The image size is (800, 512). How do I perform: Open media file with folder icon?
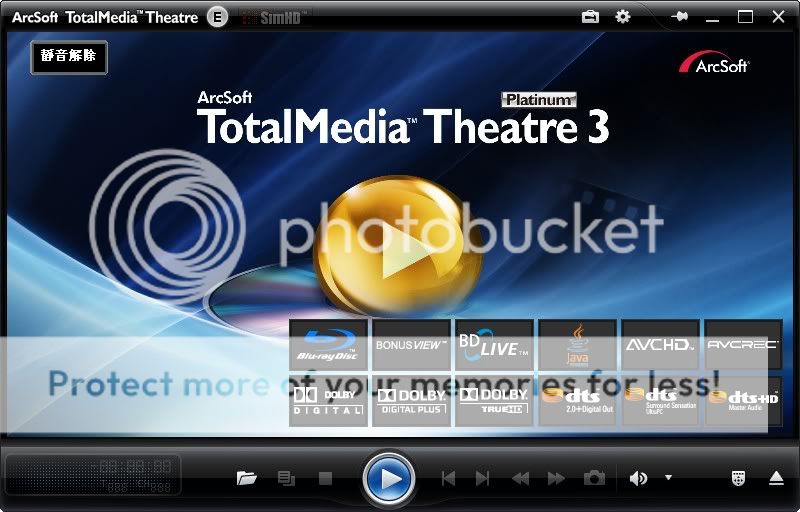pos(246,478)
